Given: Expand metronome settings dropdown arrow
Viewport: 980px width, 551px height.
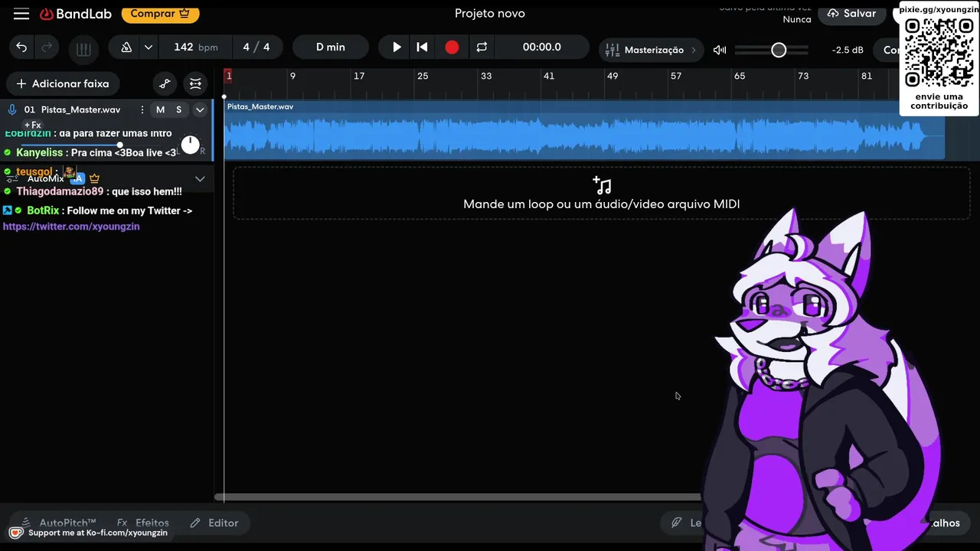Looking at the screenshot, I should [149, 47].
